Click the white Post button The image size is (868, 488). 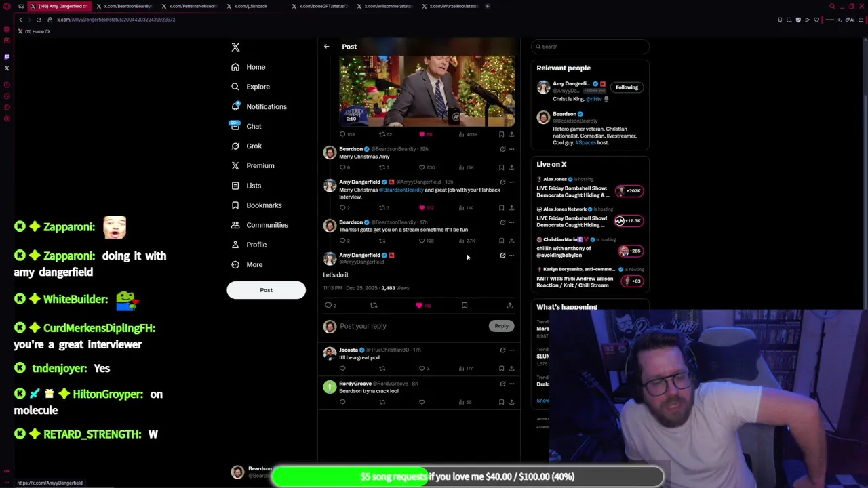(266, 290)
